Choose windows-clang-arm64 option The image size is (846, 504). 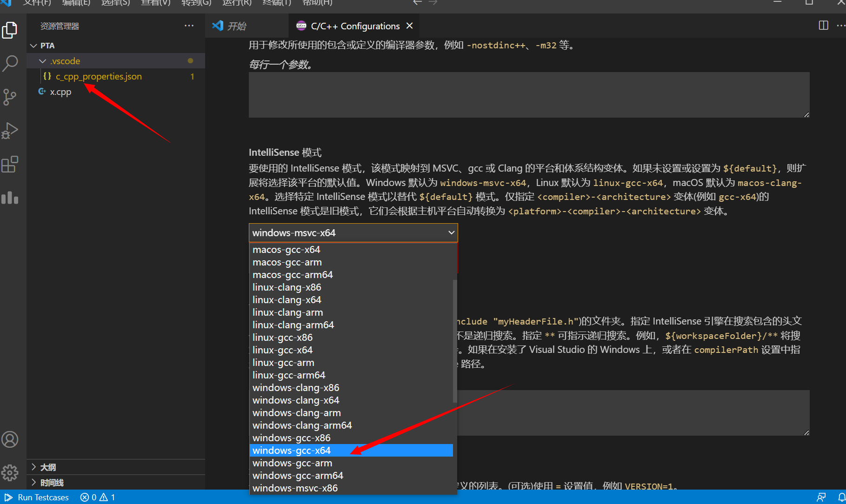(351, 425)
